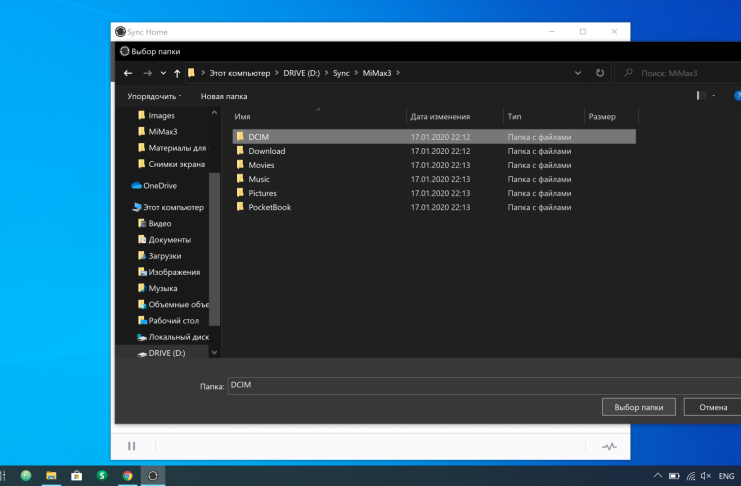
Task: Sort by Имя column header
Action: click(242, 117)
